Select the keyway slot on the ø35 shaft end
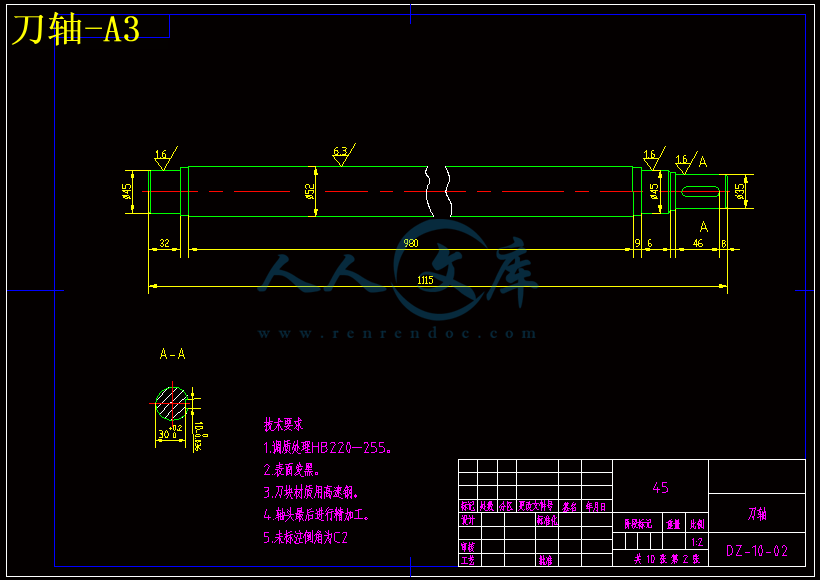 click(x=700, y=191)
